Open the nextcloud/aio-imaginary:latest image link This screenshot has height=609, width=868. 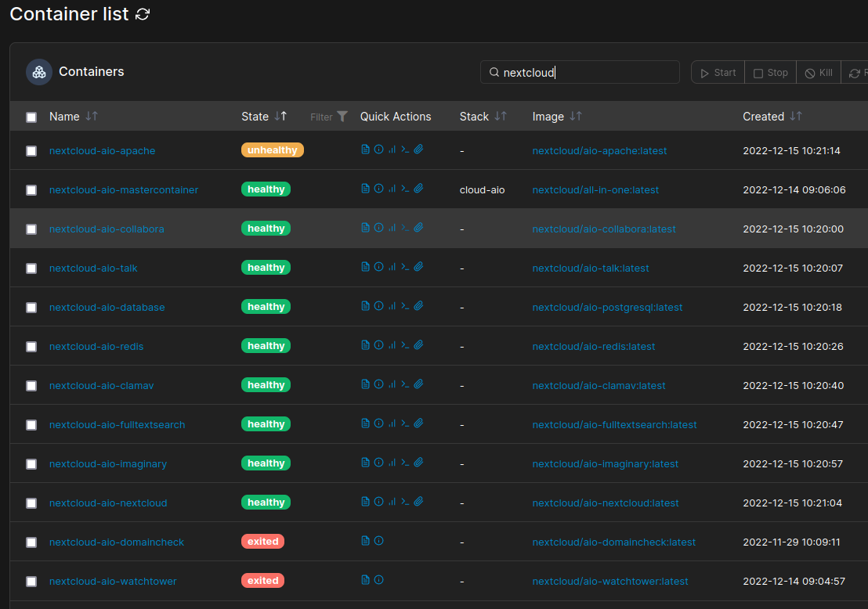pos(606,463)
